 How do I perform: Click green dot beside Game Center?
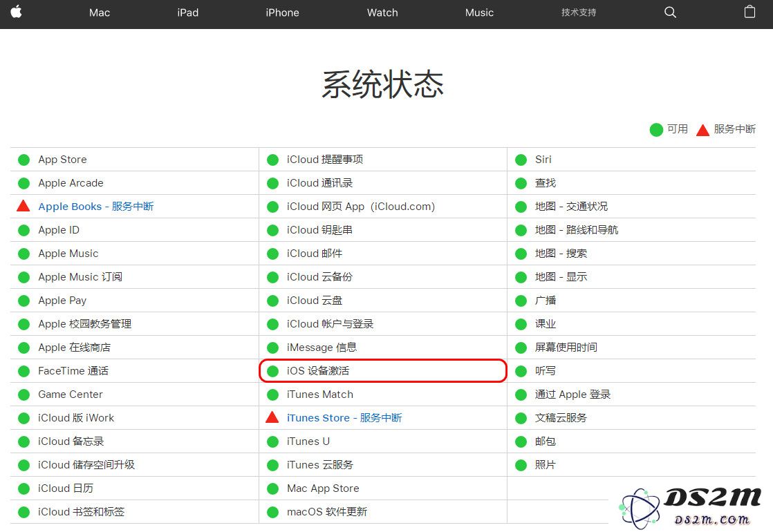(24, 395)
